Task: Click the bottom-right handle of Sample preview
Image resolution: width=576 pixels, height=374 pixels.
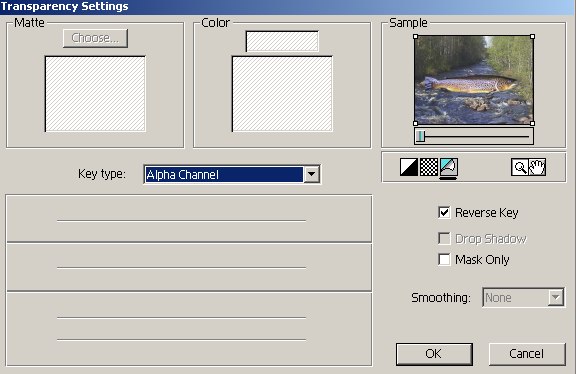Action: pyautogui.click(x=533, y=123)
